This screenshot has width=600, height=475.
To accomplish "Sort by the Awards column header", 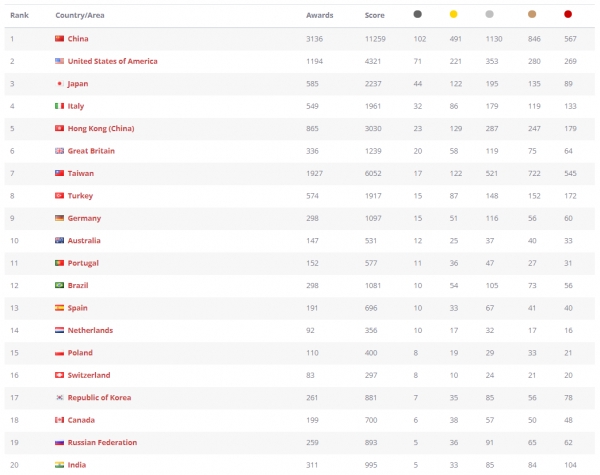I will click(x=320, y=15).
